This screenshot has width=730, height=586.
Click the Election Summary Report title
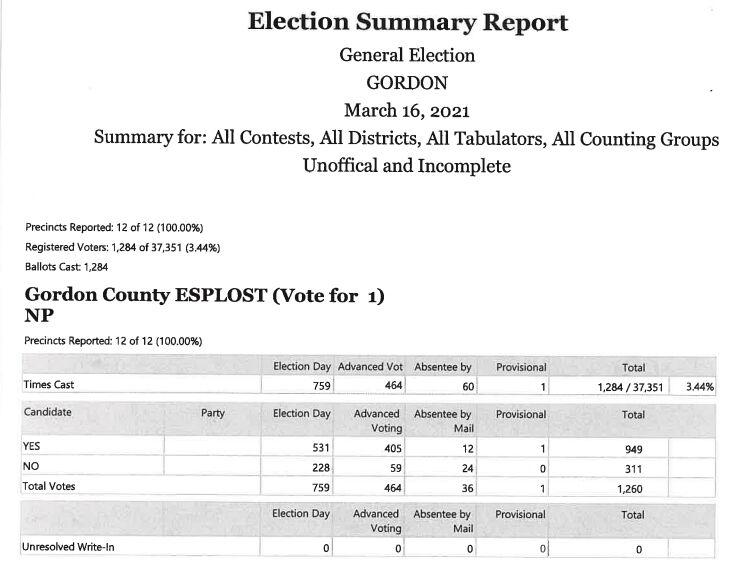406,23
